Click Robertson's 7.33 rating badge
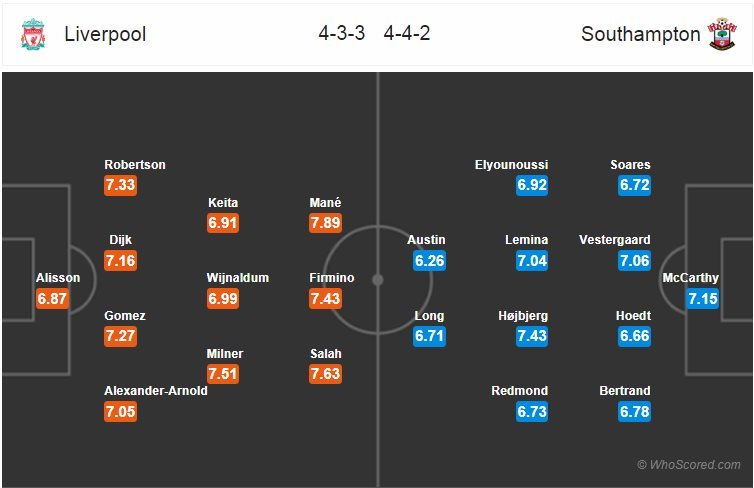The width and height of the screenshot is (754, 488). click(x=120, y=185)
